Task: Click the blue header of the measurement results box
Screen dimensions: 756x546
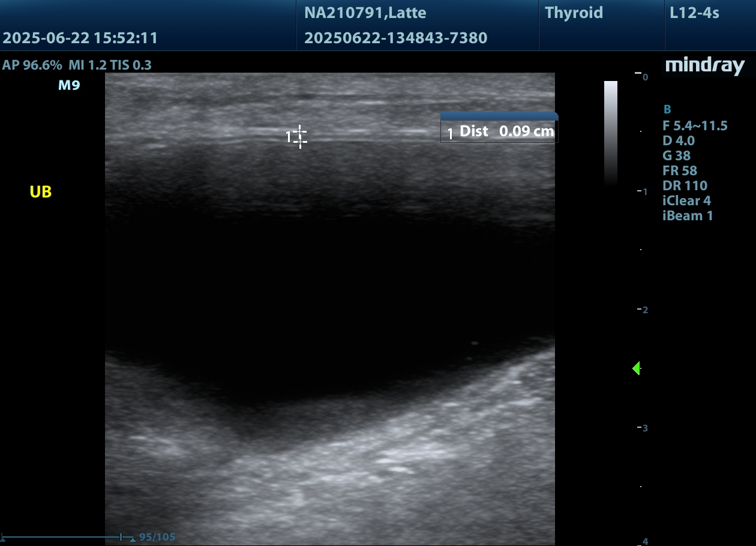Action: (x=499, y=116)
